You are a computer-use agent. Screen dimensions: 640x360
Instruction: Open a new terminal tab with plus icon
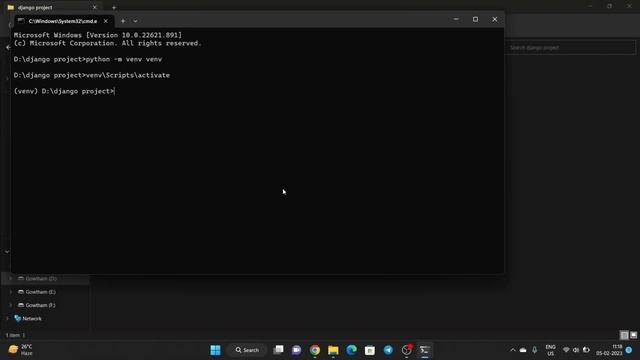pyautogui.click(x=123, y=21)
